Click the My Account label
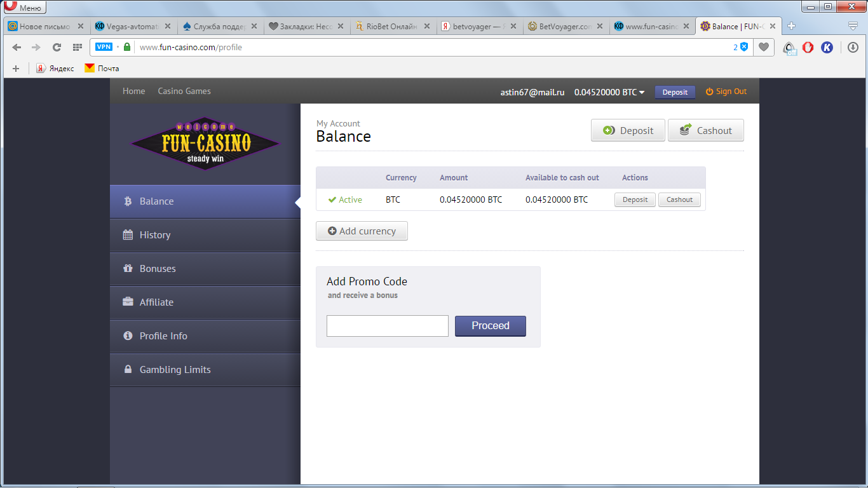The height and width of the screenshot is (488, 868). pyautogui.click(x=338, y=123)
